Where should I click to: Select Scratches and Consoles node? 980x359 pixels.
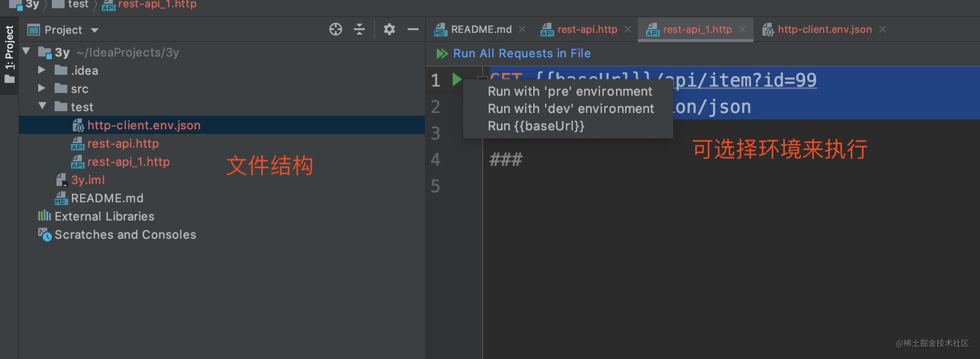pos(125,235)
